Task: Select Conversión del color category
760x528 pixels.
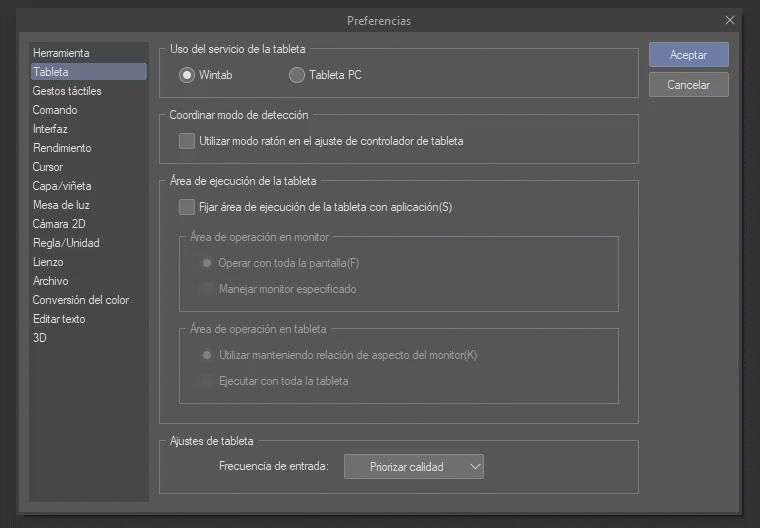Action: pyautogui.click(x=81, y=300)
